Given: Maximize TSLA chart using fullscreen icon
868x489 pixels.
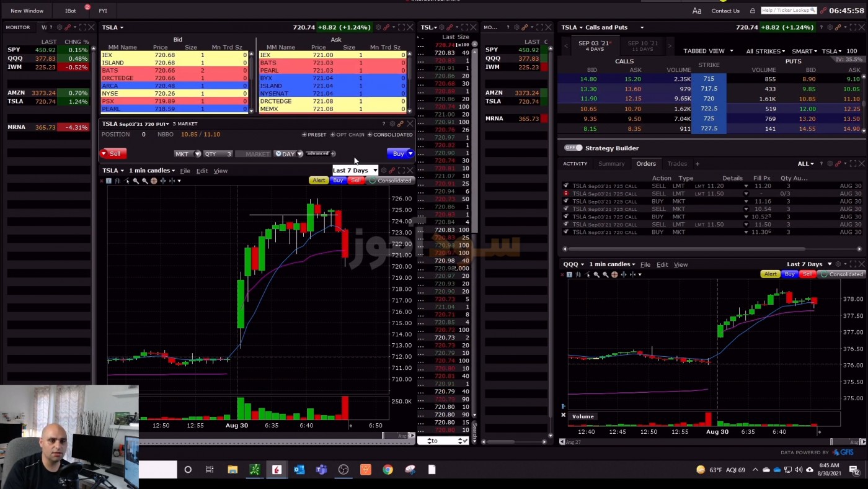Looking at the screenshot, I should [x=401, y=170].
